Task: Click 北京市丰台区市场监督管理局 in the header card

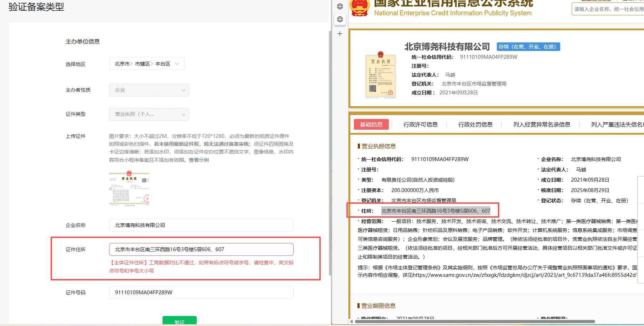Action: (474, 84)
